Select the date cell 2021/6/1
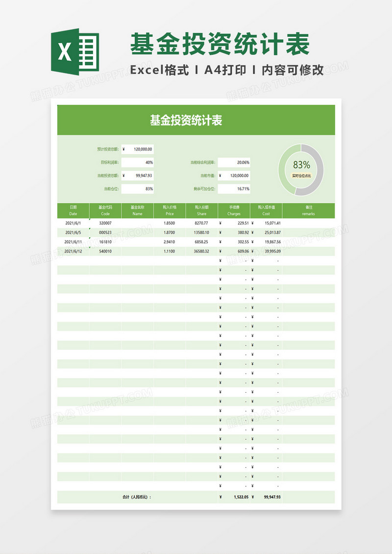Image resolution: width=392 pixels, height=554 pixels. 73,223
